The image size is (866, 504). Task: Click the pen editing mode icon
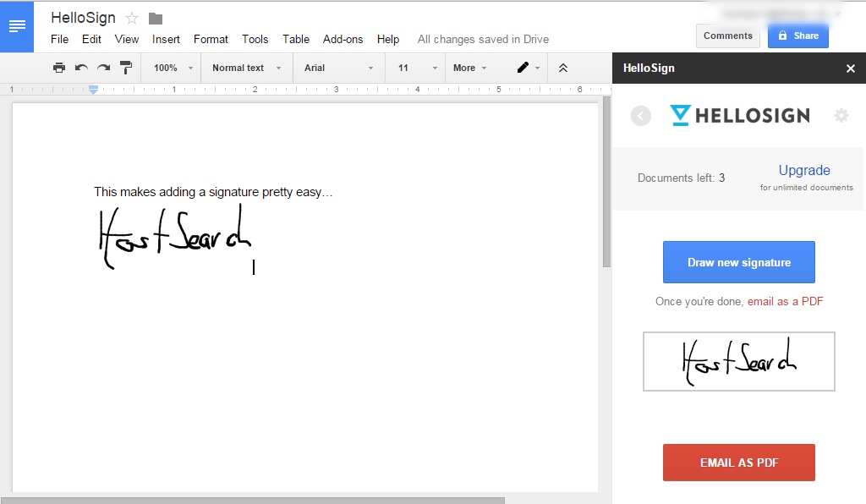click(x=523, y=68)
